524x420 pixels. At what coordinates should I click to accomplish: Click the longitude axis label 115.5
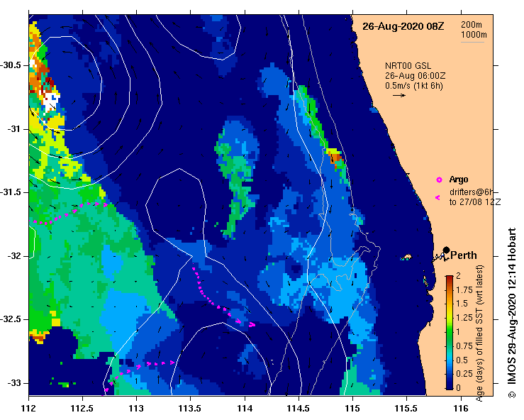(406, 409)
